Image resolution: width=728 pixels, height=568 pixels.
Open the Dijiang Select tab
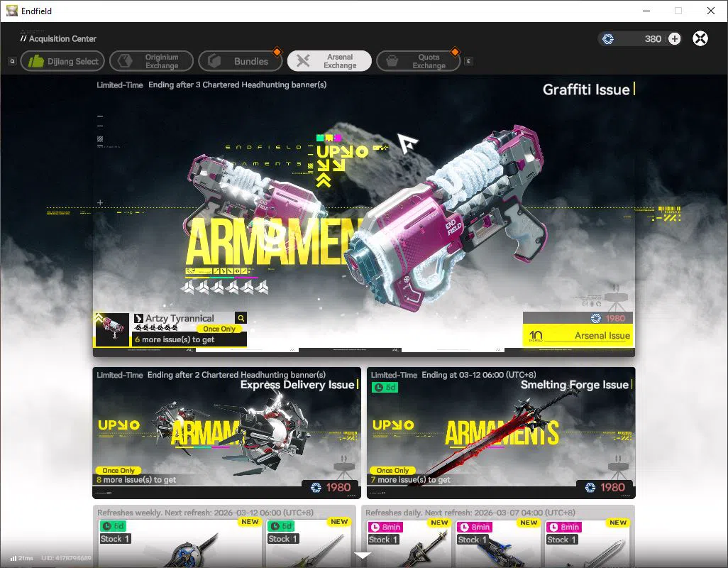(x=62, y=61)
